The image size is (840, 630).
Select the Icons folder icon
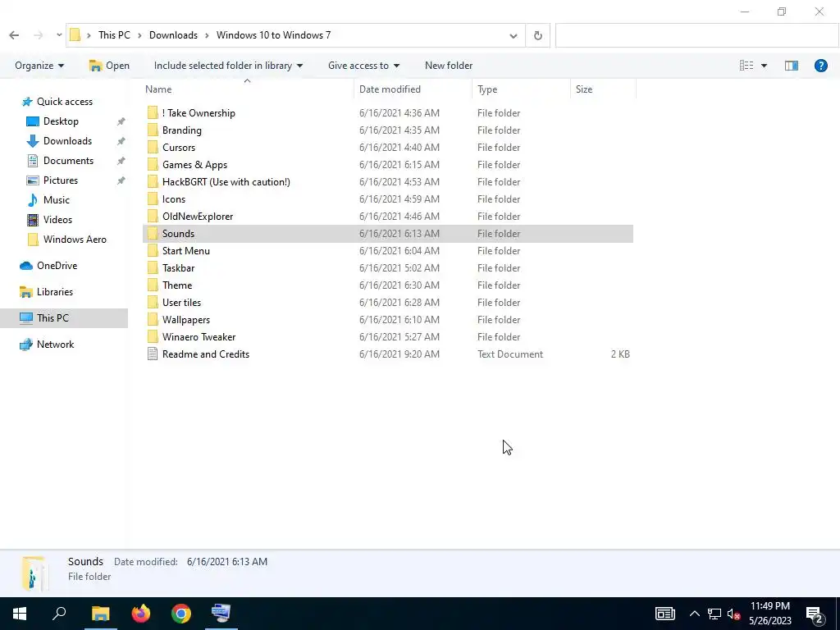point(153,199)
